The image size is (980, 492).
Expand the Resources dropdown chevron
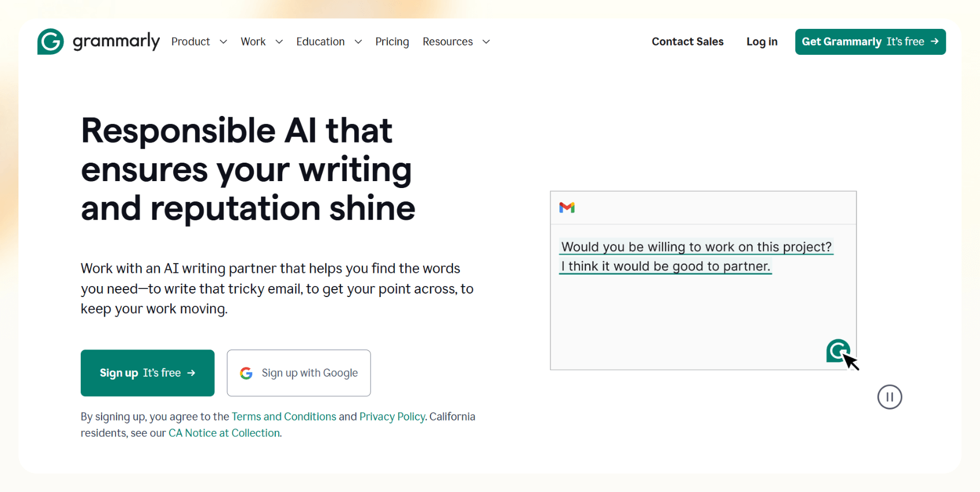[486, 42]
